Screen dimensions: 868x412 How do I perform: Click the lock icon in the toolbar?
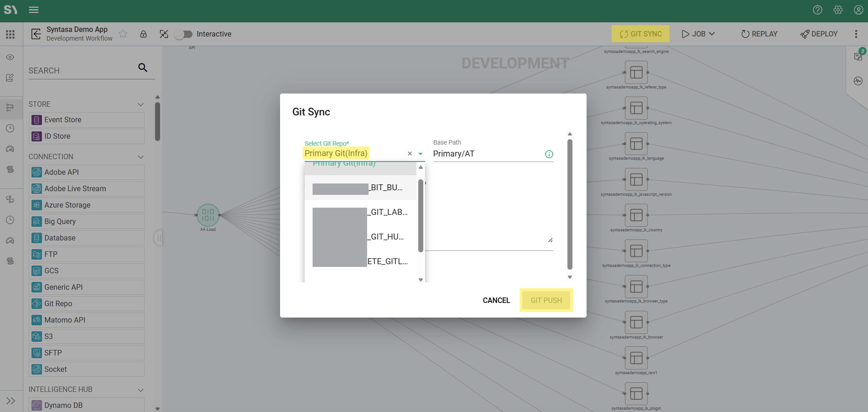(143, 34)
